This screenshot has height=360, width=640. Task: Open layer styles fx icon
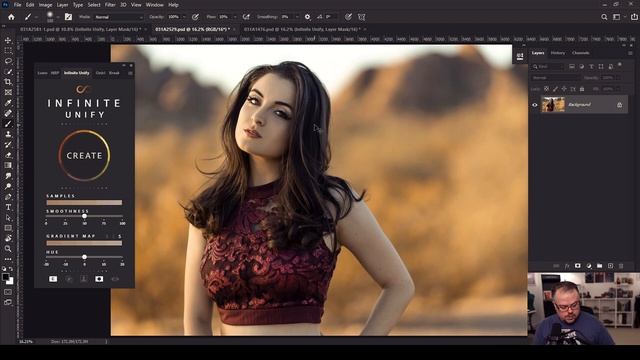click(x=567, y=266)
